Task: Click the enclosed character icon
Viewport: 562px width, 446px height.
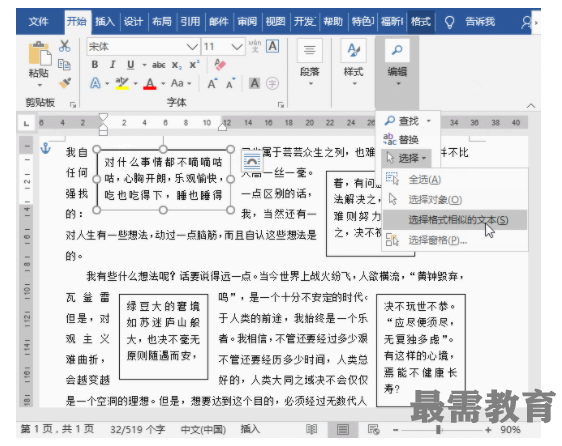Action: (x=272, y=83)
